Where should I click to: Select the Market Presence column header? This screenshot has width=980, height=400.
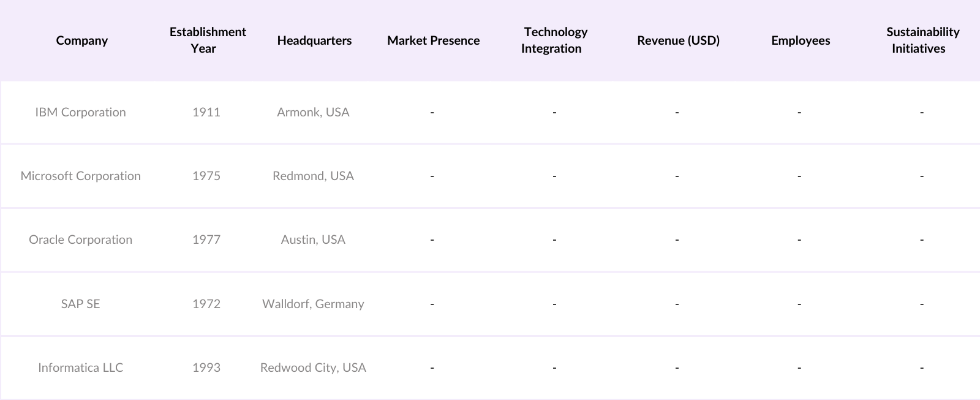433,40
